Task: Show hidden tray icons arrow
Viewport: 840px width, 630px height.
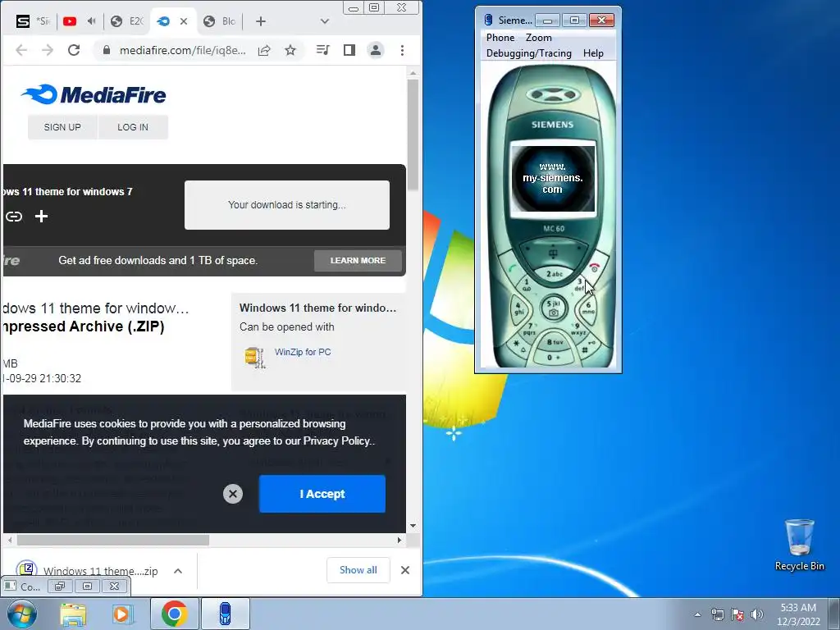Action: (697, 614)
